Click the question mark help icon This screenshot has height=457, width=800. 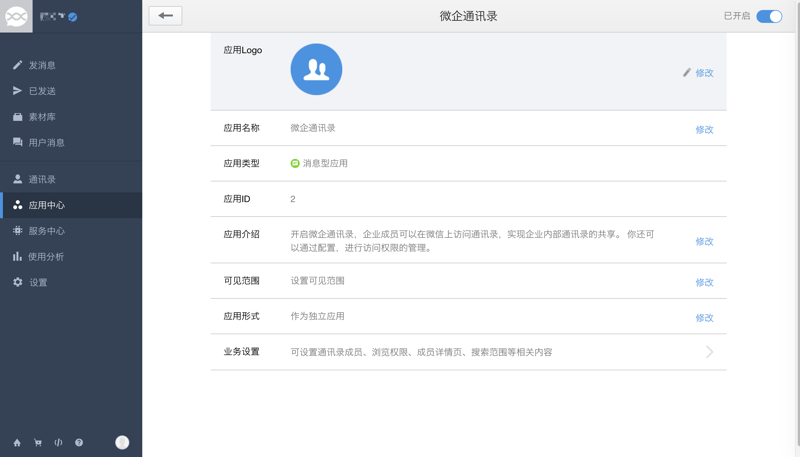coord(79,443)
